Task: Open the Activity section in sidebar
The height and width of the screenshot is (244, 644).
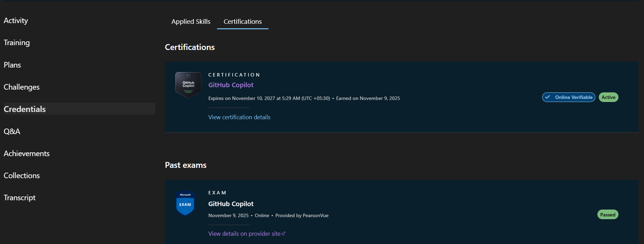Action: coord(16,21)
